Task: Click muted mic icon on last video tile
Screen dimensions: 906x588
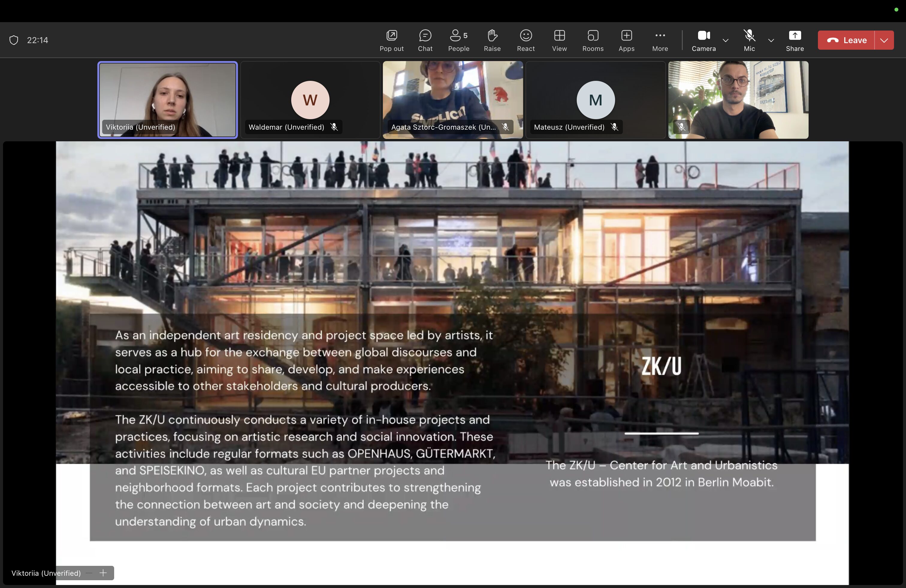Action: tap(681, 127)
